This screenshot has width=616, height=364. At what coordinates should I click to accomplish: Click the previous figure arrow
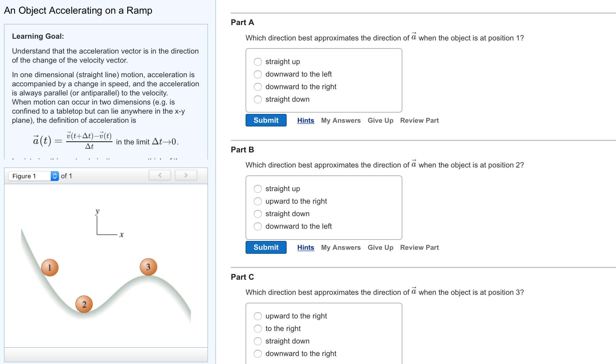[160, 175]
